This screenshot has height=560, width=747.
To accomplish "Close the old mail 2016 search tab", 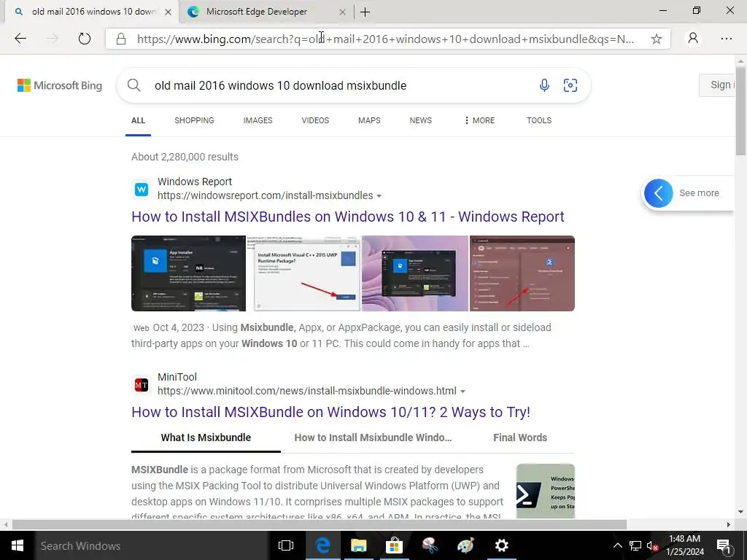I will [x=168, y=12].
